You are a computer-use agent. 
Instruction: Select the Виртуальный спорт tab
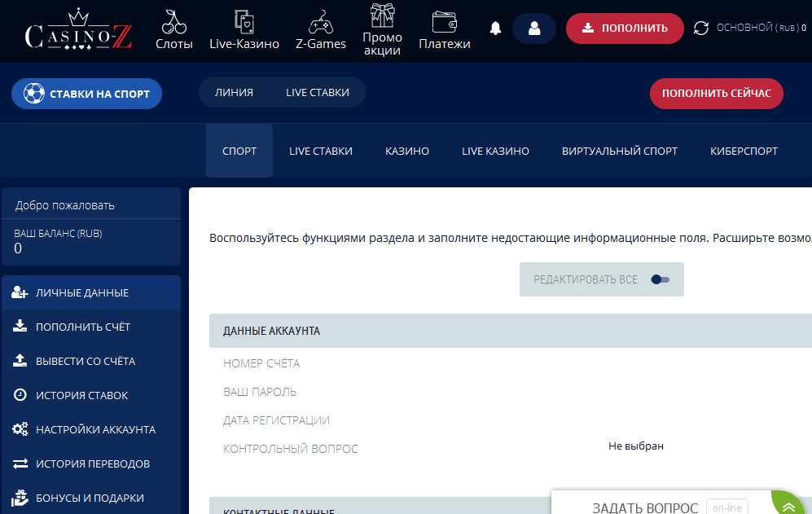[619, 151]
